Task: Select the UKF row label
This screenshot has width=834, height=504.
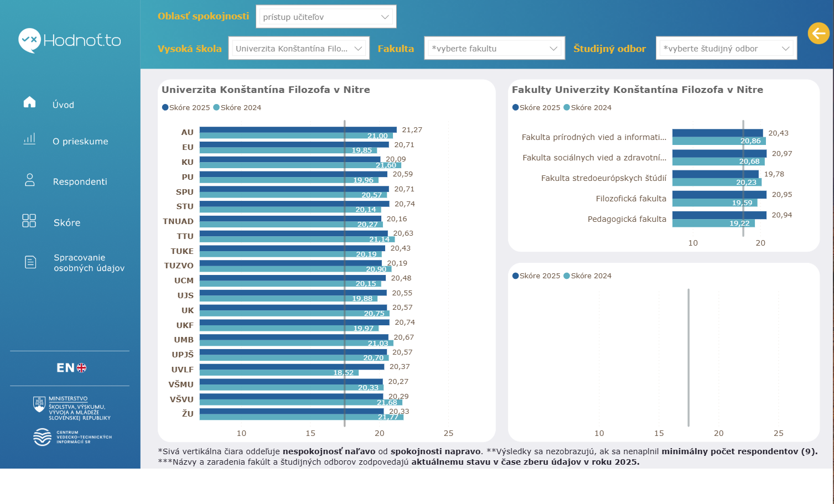Action: pos(185,325)
